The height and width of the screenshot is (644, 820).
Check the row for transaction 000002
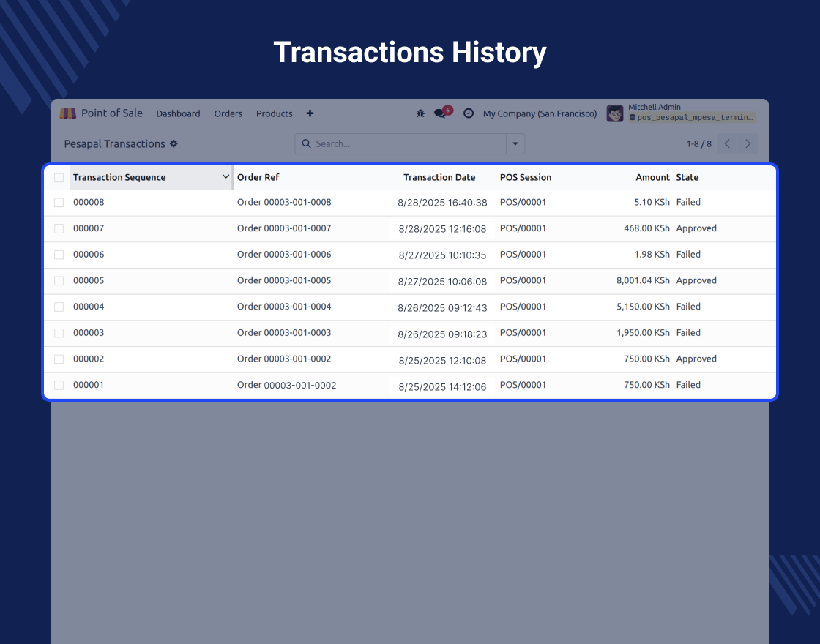(59, 359)
